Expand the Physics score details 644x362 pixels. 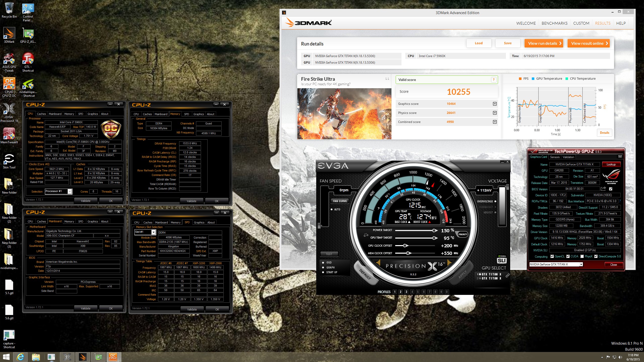[495, 113]
